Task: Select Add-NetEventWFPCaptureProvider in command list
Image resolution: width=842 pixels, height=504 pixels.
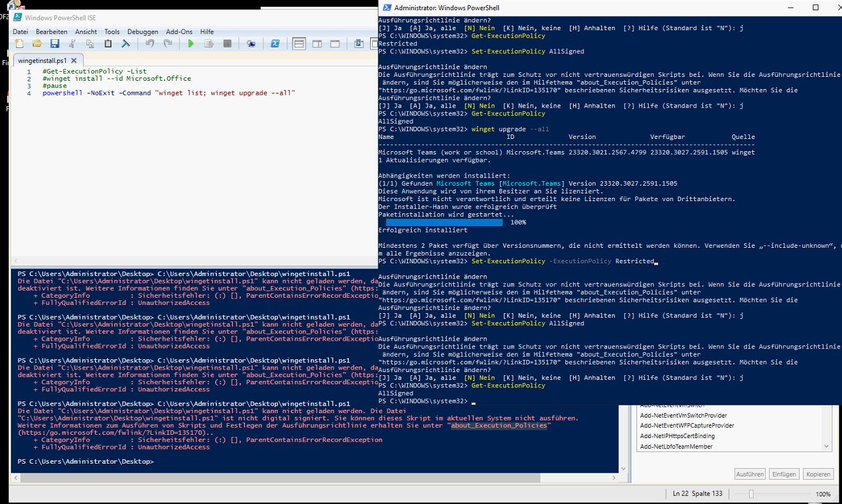Action: tap(687, 426)
